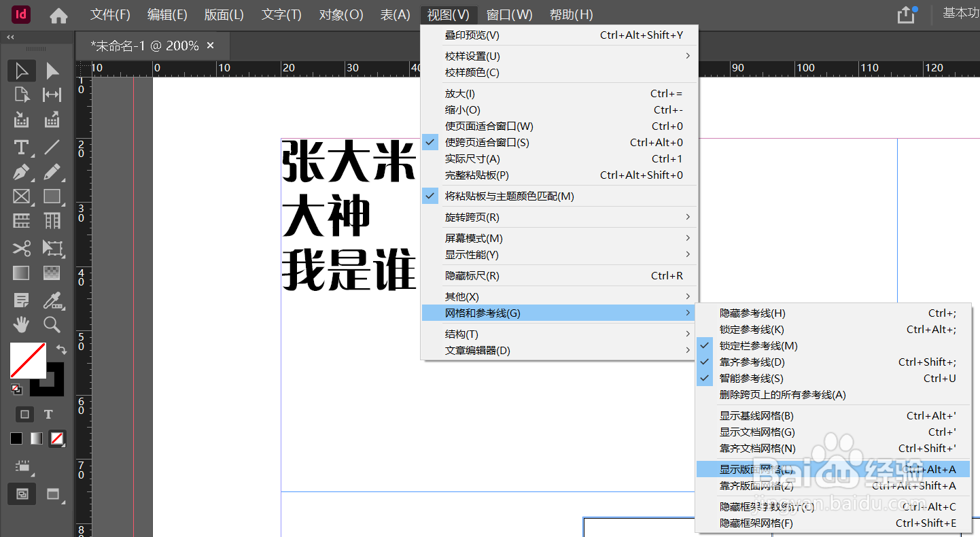Disable 智能参考线(S) smart guides
The height and width of the screenshot is (537, 980).
(x=834, y=379)
